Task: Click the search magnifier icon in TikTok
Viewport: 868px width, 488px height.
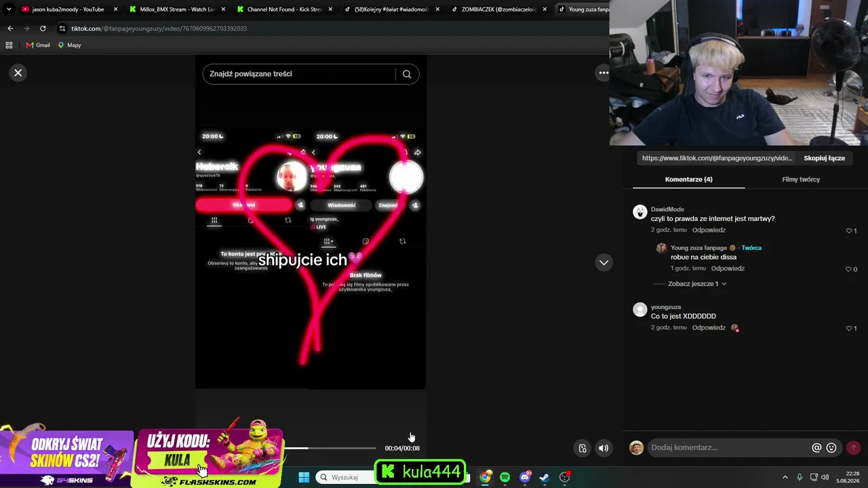Action: click(x=407, y=74)
